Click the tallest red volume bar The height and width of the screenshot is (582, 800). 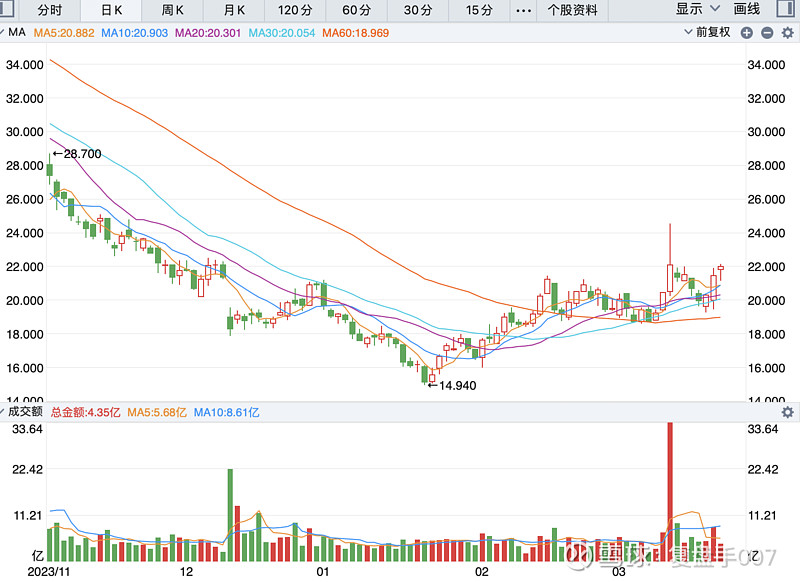(x=670, y=492)
